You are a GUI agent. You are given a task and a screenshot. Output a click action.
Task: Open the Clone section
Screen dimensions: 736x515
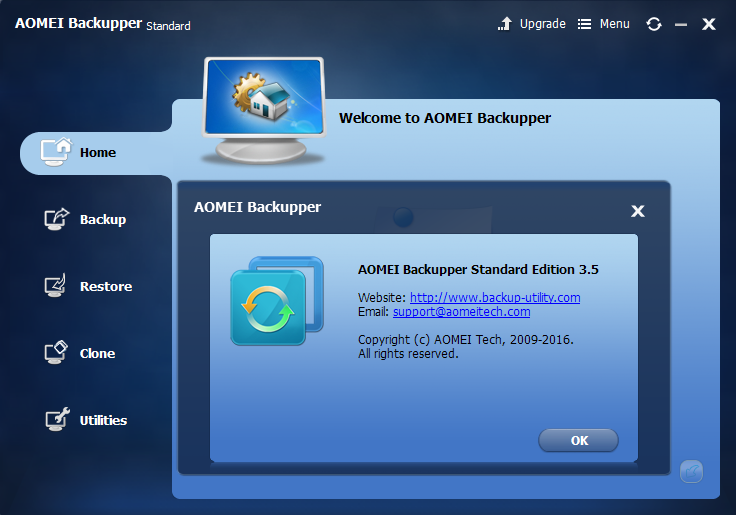97,354
